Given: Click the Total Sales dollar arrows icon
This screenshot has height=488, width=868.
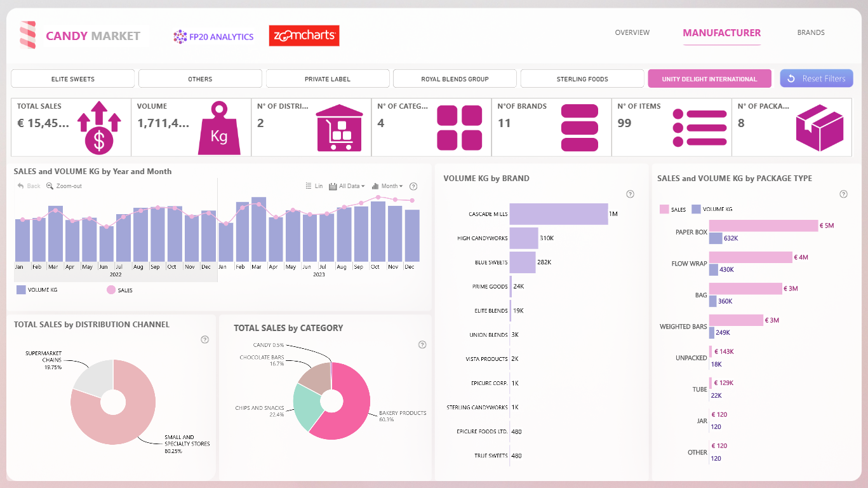Looking at the screenshot, I should point(99,129).
